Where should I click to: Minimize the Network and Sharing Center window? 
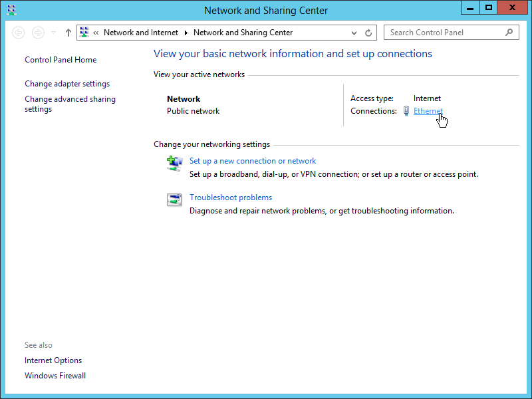coord(470,8)
